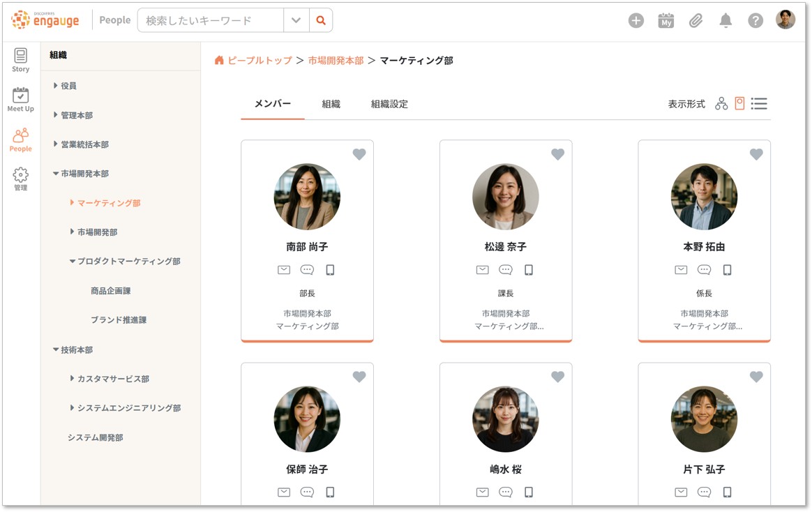
Task: Favorite 嶋水 桜 with the heart
Action: 558,377
